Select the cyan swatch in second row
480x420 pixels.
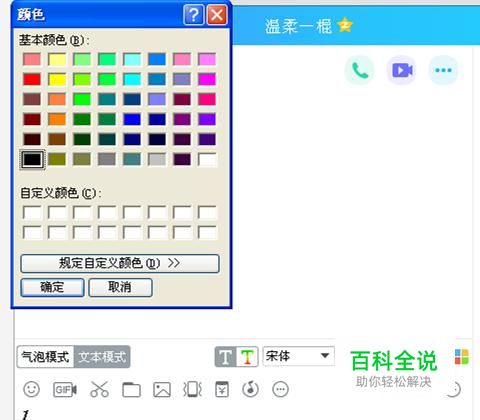click(132, 79)
